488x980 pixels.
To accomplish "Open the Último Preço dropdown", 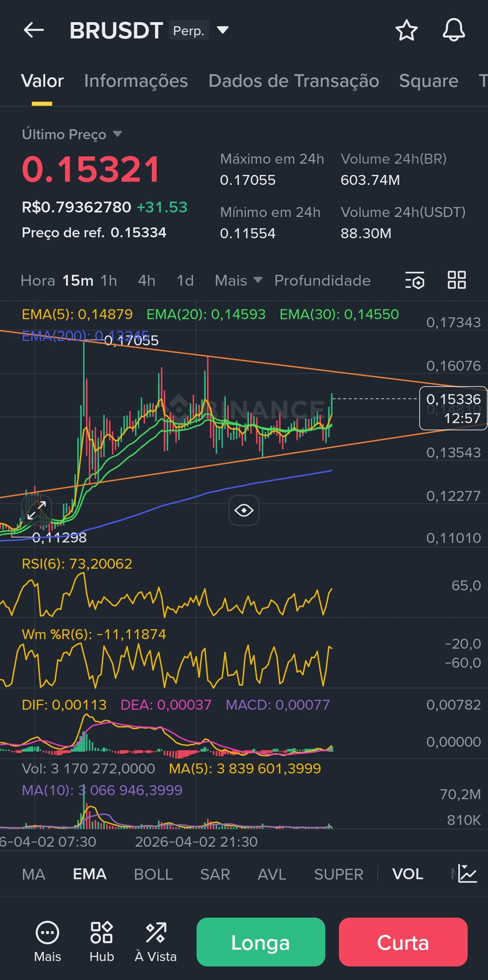I will coord(72,134).
